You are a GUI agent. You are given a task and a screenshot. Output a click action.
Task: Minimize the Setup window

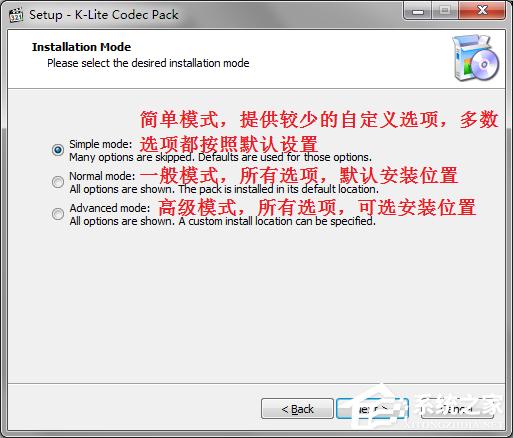[x=418, y=11]
